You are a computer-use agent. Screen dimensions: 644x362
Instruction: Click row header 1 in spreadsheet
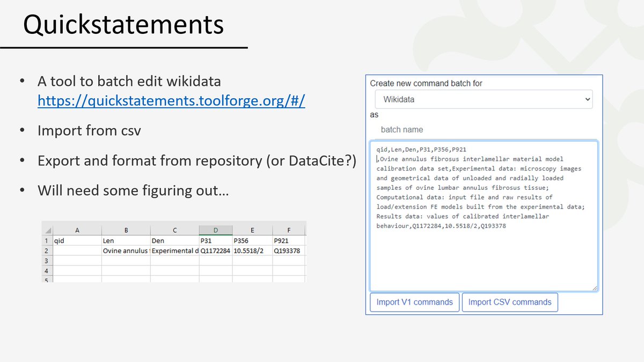pyautogui.click(x=47, y=241)
